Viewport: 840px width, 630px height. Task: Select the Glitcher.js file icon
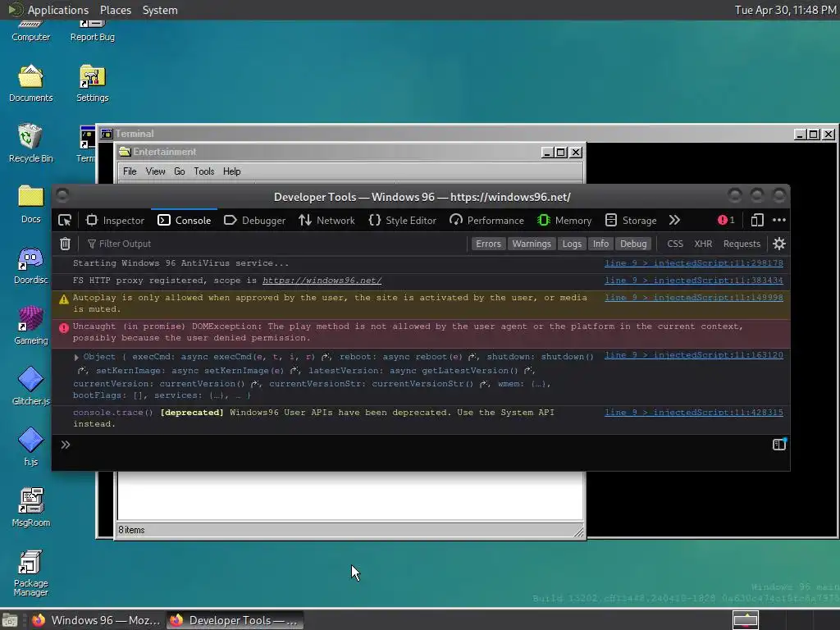point(30,386)
